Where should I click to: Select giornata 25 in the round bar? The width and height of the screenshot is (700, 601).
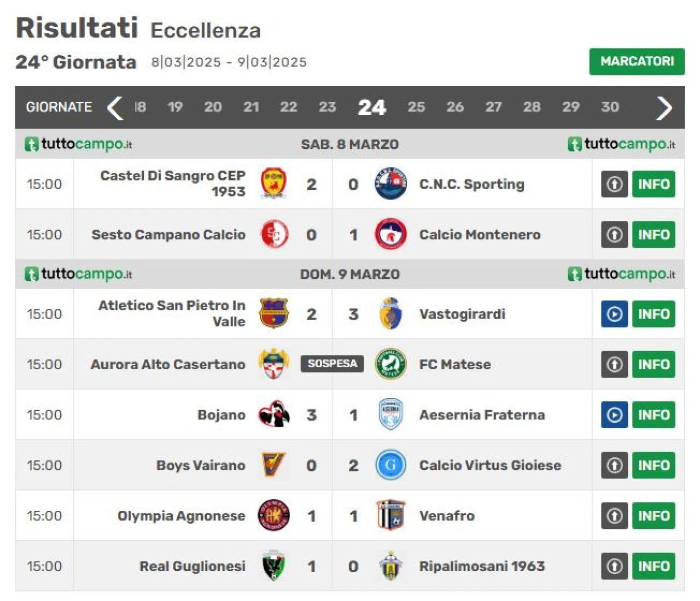416,107
